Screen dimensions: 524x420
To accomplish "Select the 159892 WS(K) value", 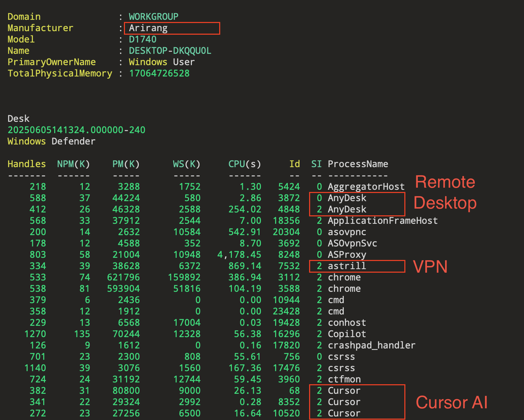I will (184, 277).
